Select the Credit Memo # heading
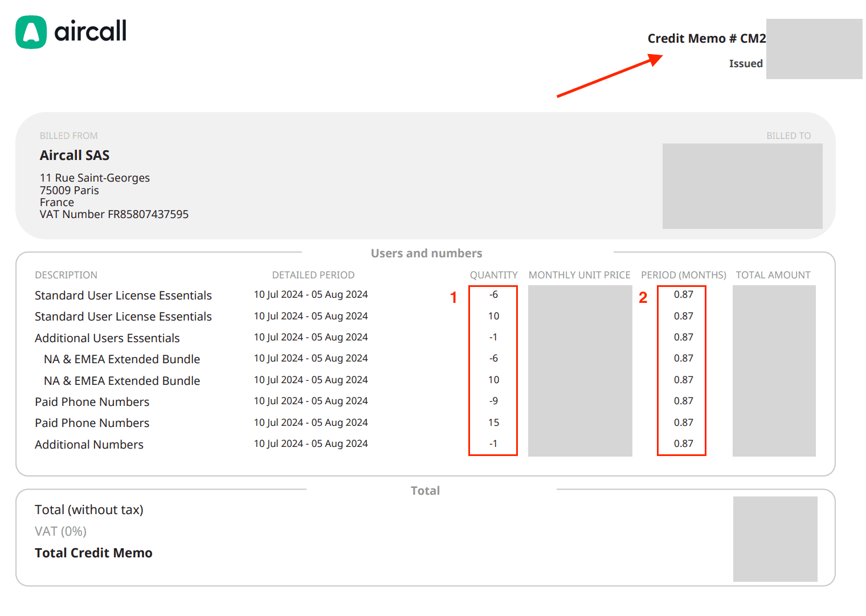866x616 pixels. click(x=706, y=39)
